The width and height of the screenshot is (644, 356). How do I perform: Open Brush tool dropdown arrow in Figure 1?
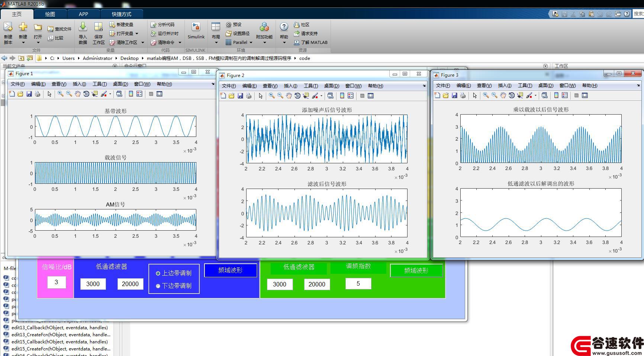[110, 94]
